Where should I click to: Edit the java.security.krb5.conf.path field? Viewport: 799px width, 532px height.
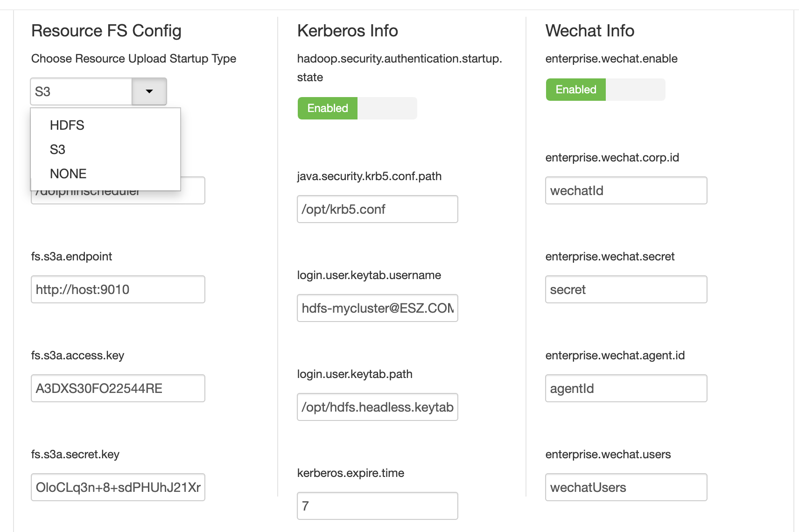tap(377, 209)
